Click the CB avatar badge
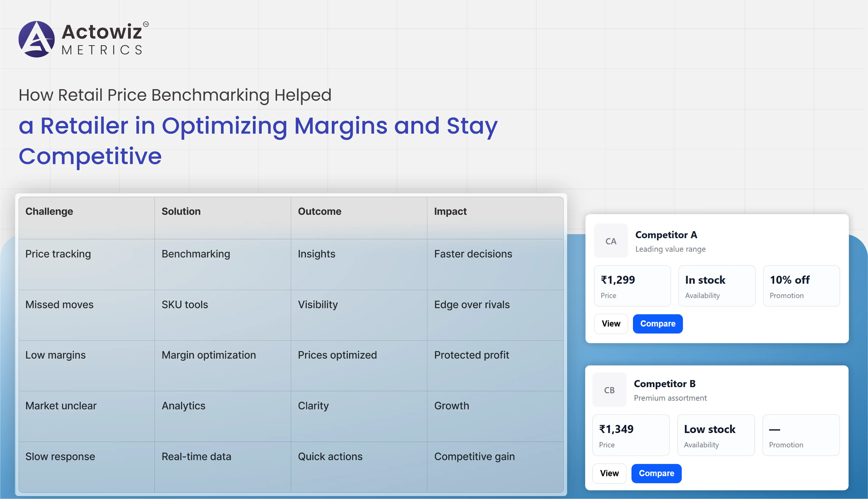 (609, 390)
